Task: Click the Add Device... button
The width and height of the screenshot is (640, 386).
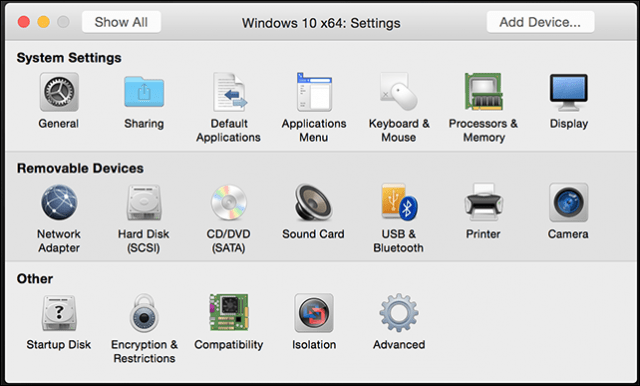Action: coord(540,22)
